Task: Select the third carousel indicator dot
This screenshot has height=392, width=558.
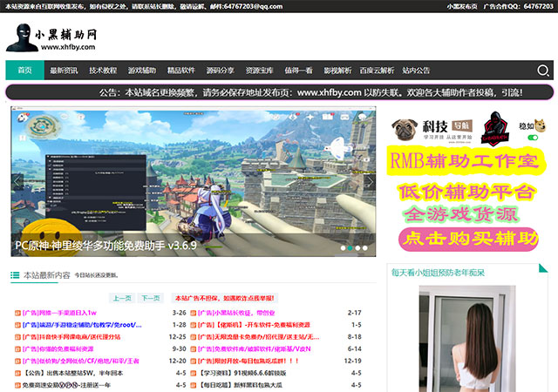Action: tap(357, 248)
